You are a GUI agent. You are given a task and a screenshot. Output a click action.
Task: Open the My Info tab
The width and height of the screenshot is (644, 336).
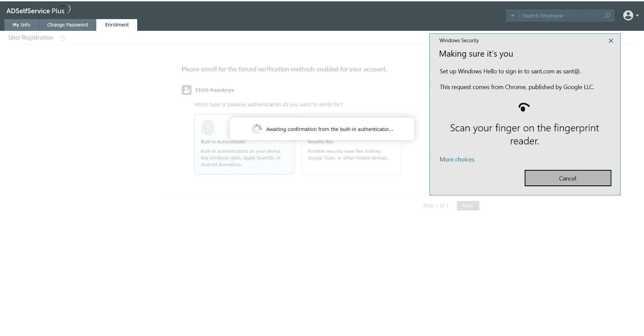[21, 25]
